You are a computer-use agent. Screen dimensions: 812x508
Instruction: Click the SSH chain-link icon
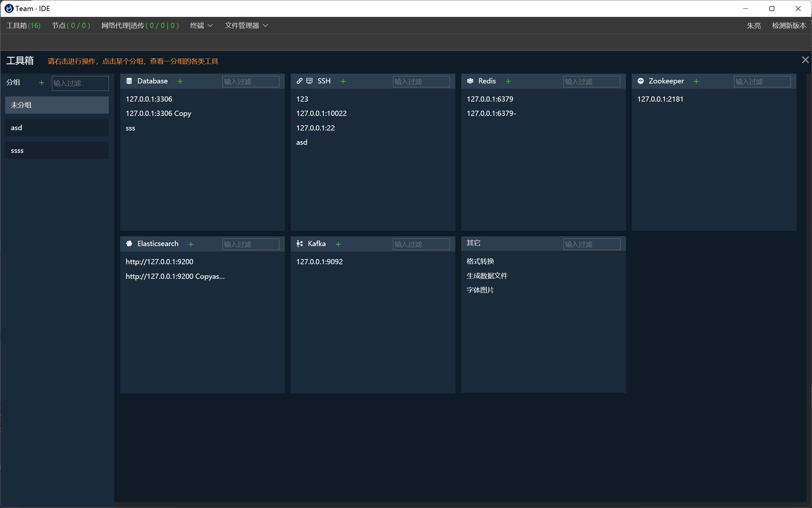(299, 81)
